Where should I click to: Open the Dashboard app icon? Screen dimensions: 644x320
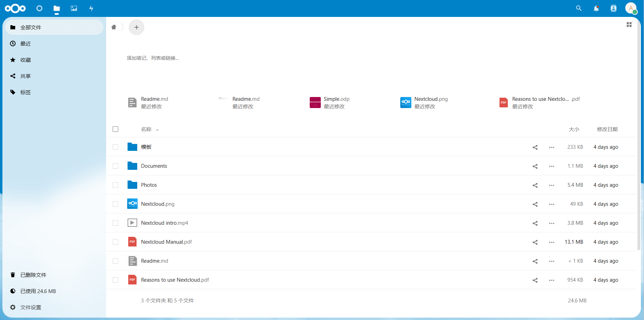(x=39, y=8)
